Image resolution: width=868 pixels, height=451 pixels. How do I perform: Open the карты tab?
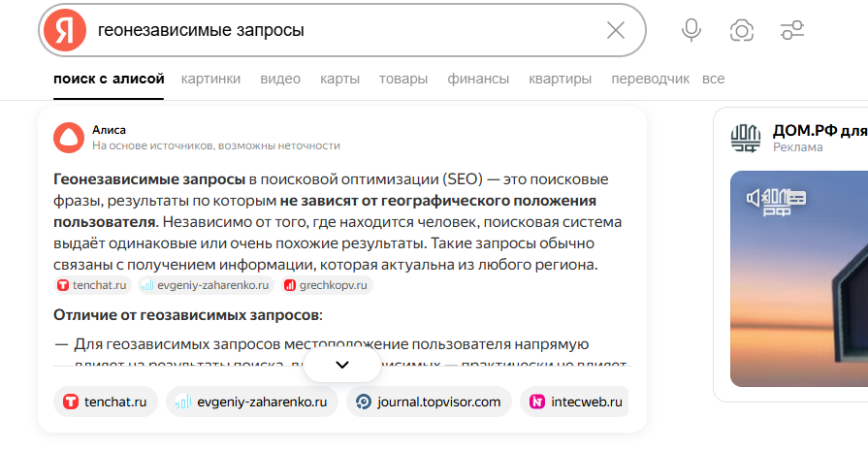(x=339, y=80)
